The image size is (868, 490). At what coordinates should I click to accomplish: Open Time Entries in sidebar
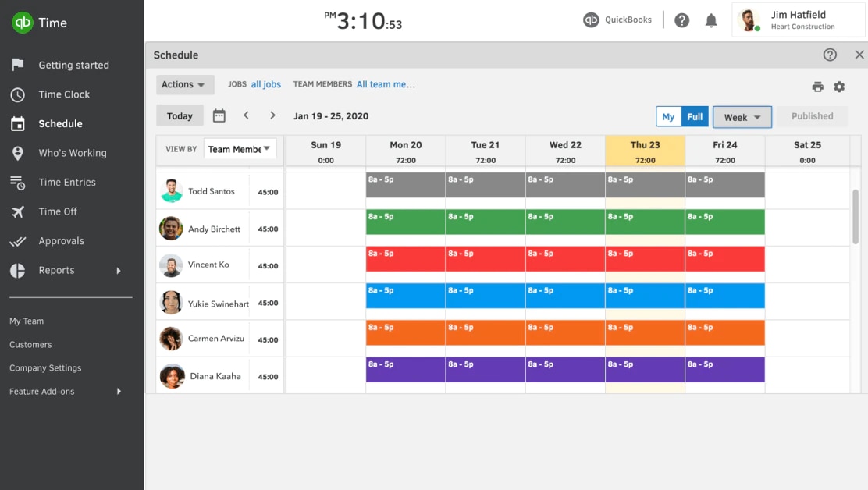point(67,183)
